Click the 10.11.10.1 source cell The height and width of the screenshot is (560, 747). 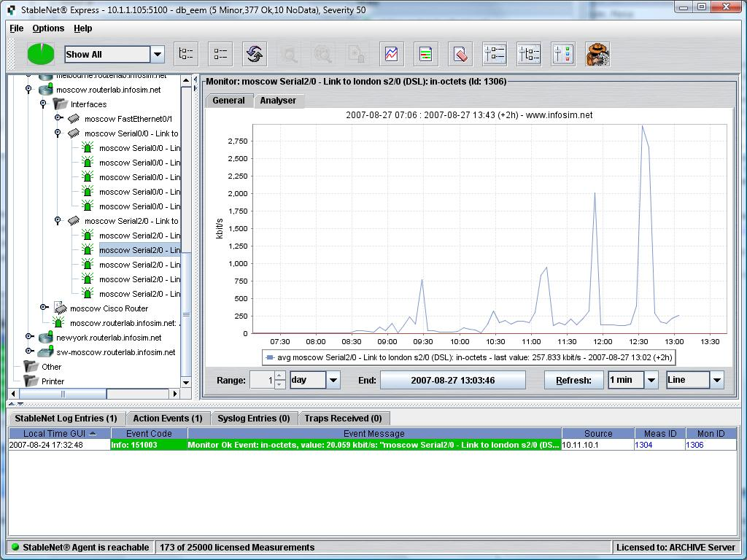pyautogui.click(x=598, y=445)
